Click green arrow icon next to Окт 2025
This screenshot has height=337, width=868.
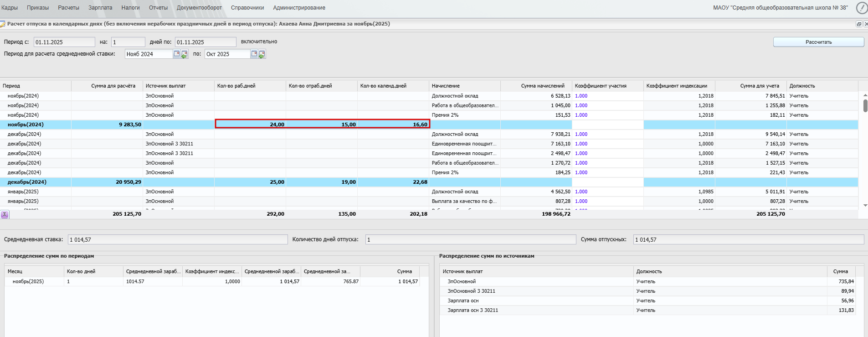pos(262,54)
